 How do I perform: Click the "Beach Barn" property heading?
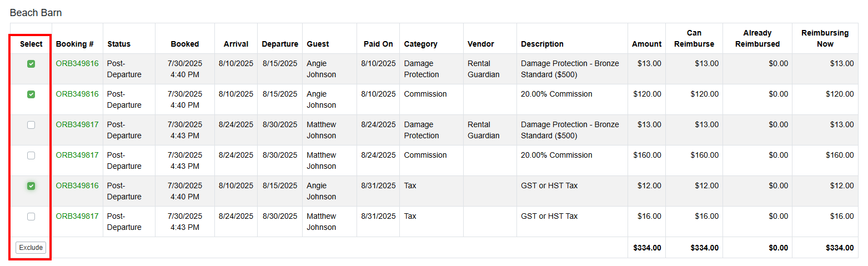[36, 13]
